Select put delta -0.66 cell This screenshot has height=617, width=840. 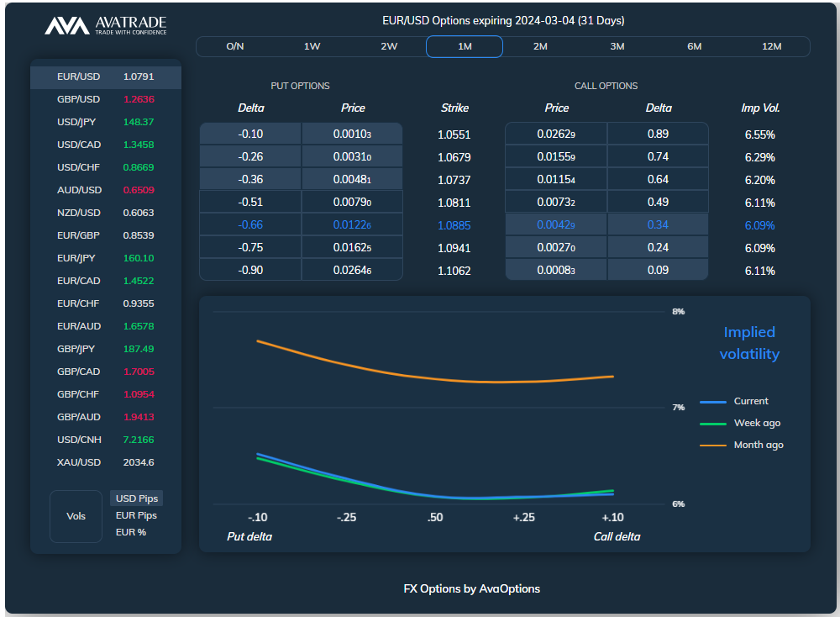(250, 225)
